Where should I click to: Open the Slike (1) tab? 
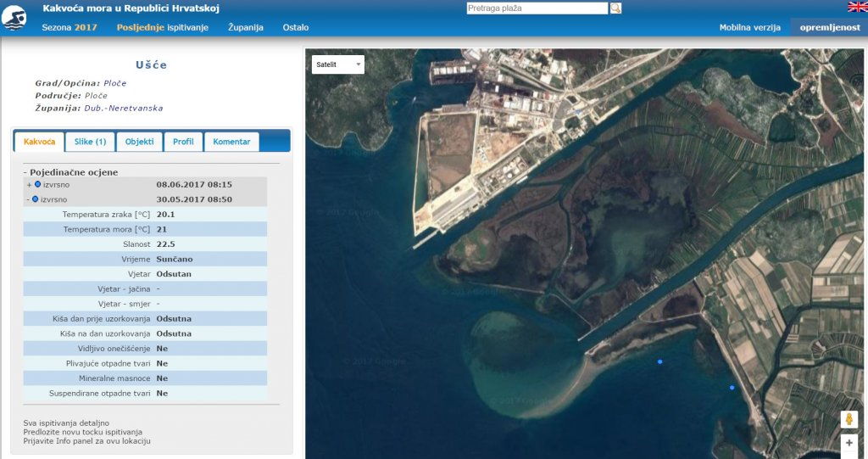90,142
